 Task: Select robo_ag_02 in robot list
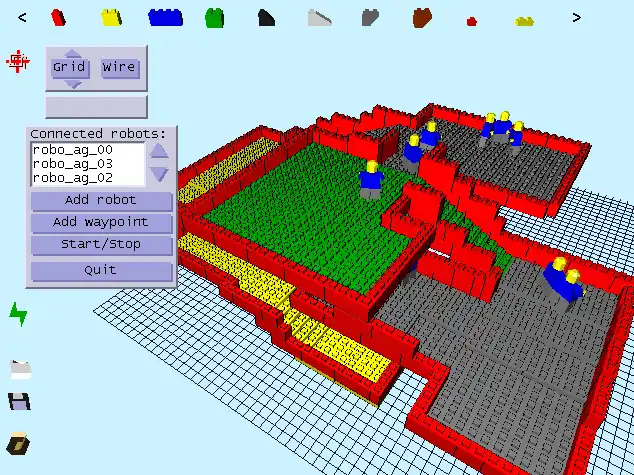pos(72,177)
